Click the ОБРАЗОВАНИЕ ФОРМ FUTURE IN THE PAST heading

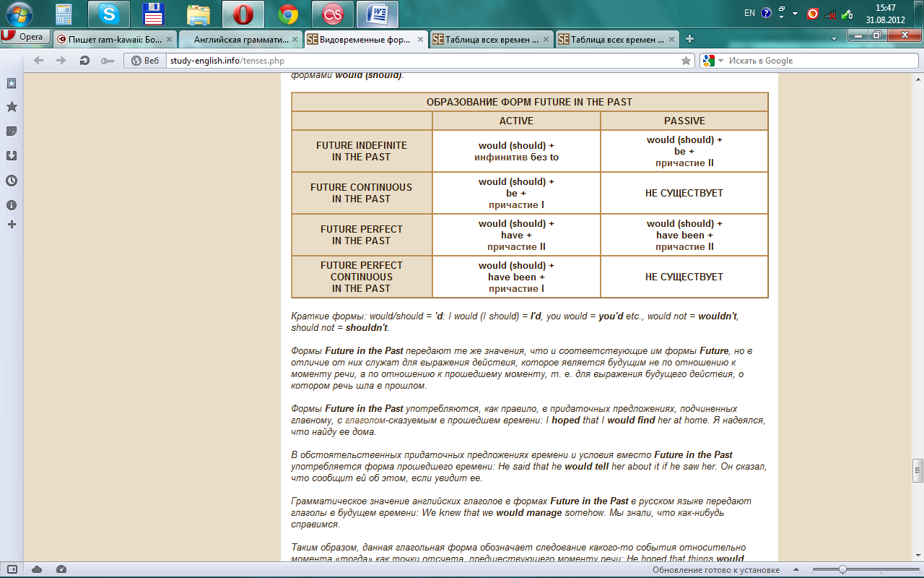[x=529, y=102]
